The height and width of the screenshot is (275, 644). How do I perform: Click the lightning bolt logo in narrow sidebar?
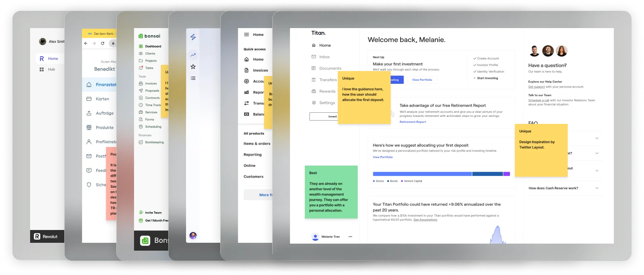193,37
